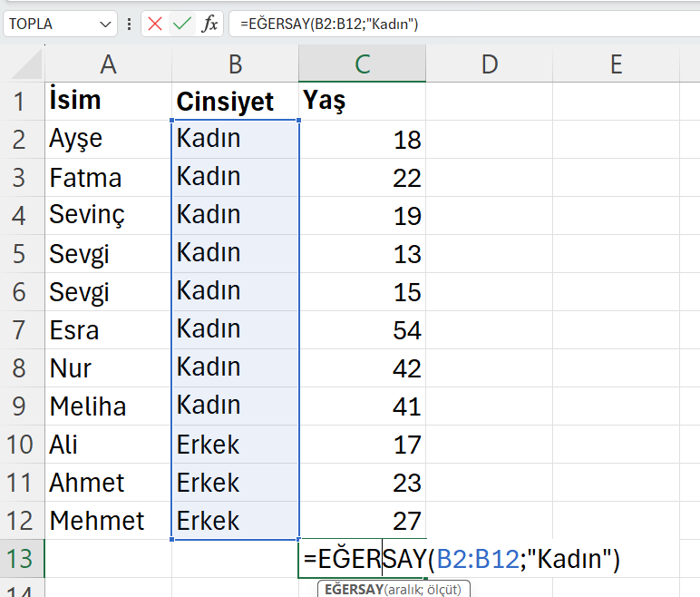Select column E header
The width and height of the screenshot is (700, 597).
(x=616, y=64)
